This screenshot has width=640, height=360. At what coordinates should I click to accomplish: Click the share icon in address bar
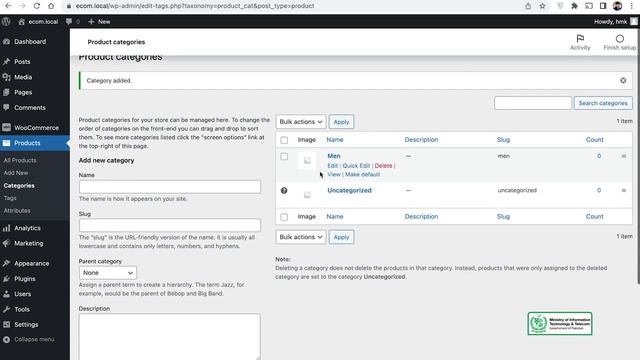[x=528, y=6]
